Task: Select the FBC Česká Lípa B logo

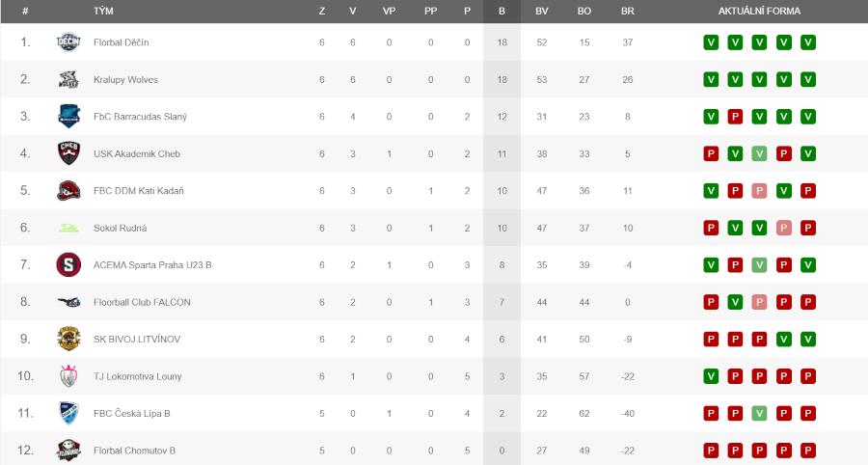Action: tap(68, 413)
